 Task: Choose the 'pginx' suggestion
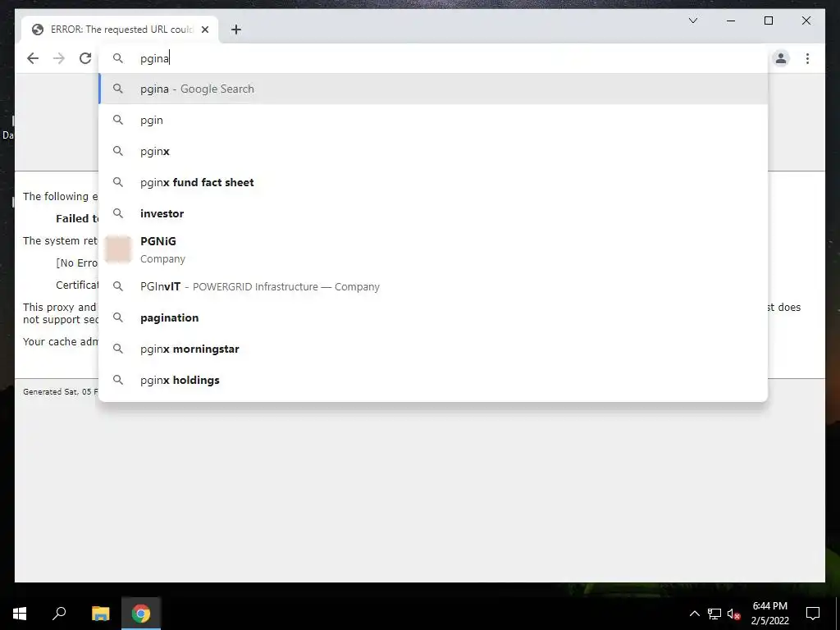click(x=433, y=151)
